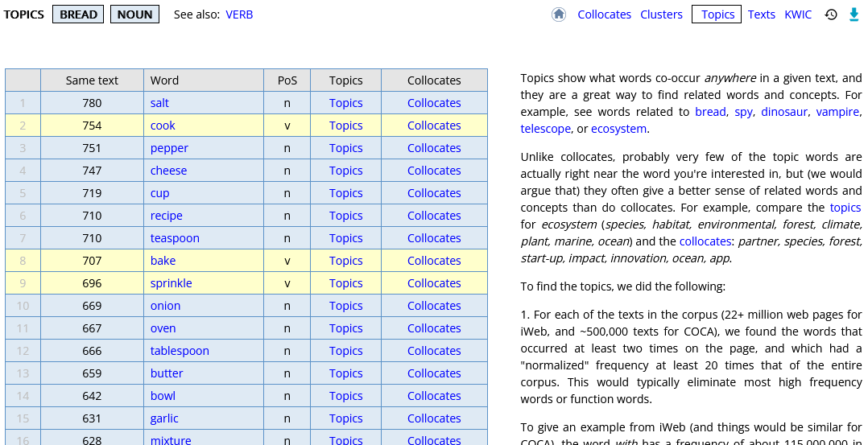Open Topics for the salt row
The image size is (868, 445).
pyautogui.click(x=346, y=103)
